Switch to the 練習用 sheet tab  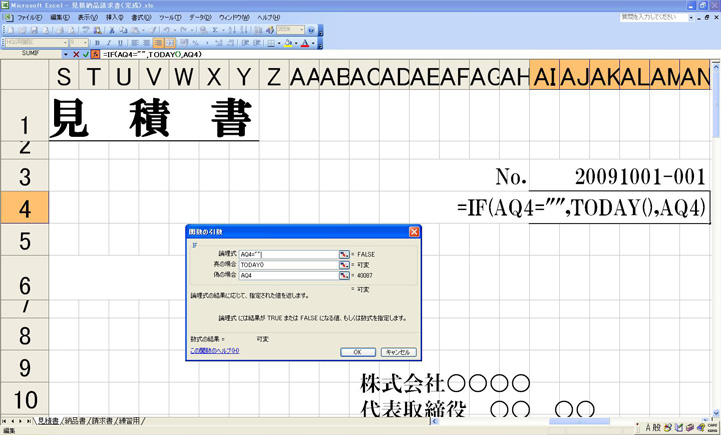pyautogui.click(x=130, y=421)
